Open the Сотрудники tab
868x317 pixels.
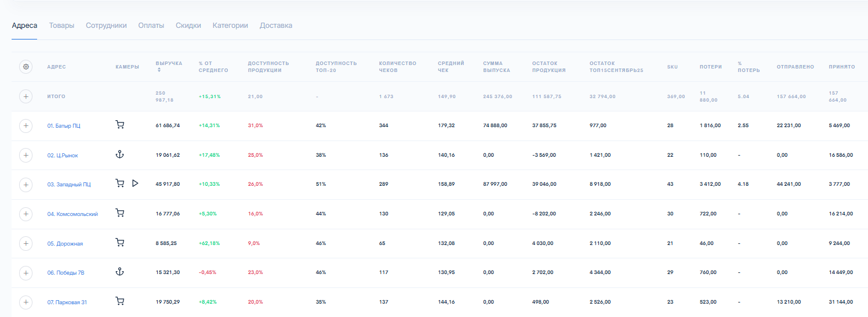pos(106,26)
